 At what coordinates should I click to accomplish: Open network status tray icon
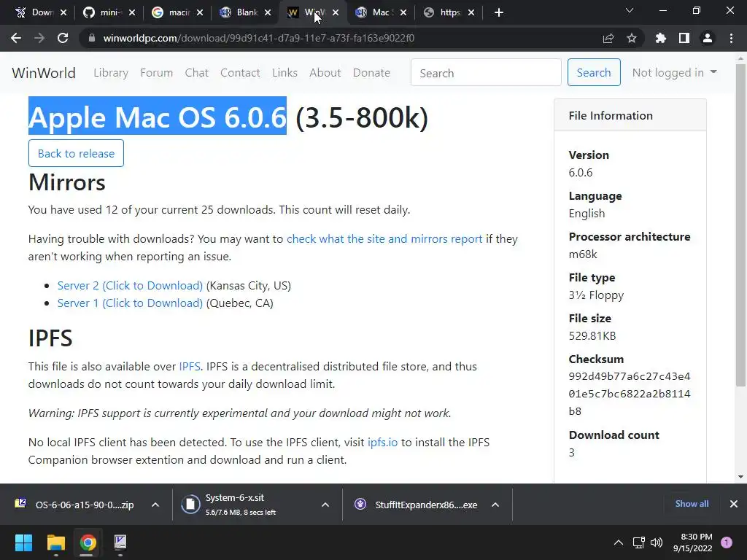pyautogui.click(x=638, y=542)
